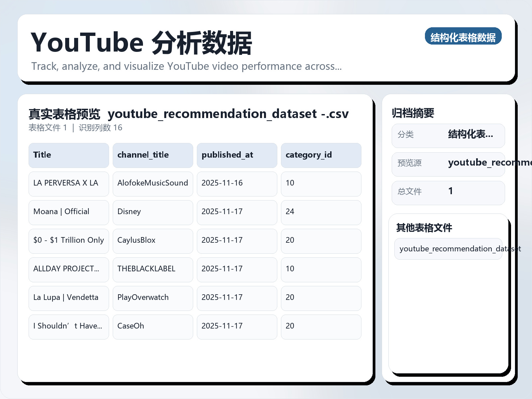Select the published_at column header
532x399 pixels.
click(x=237, y=155)
